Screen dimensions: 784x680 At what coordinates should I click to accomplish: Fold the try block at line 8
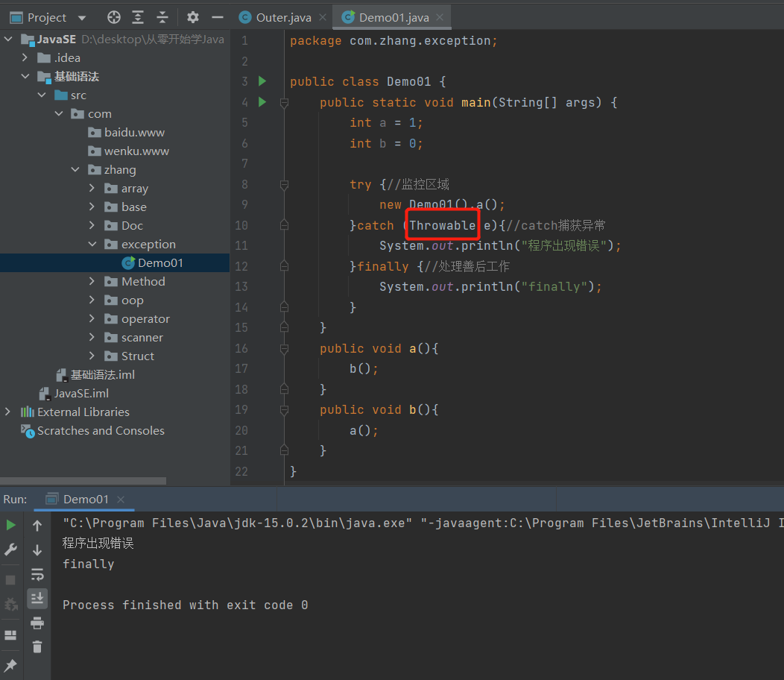284,185
